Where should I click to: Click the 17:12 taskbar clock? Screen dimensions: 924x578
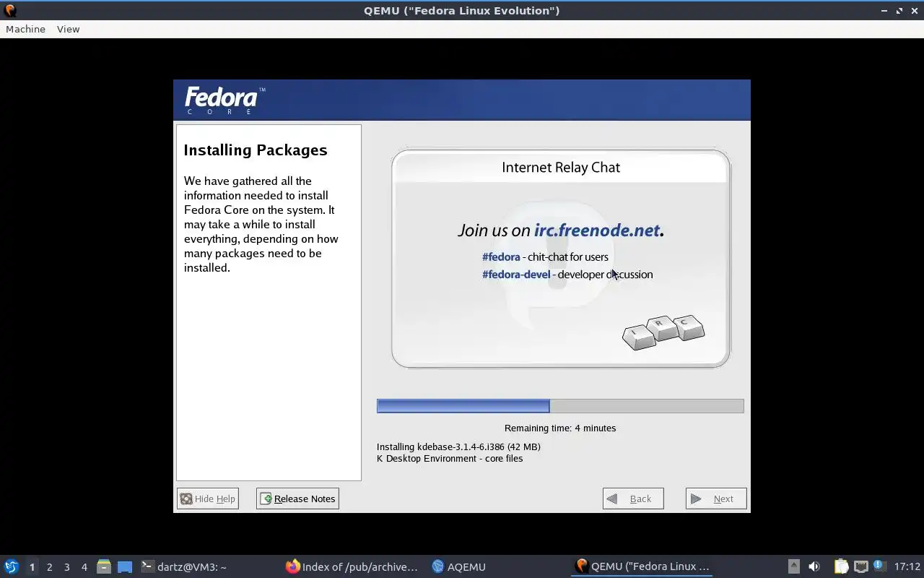[x=907, y=566]
